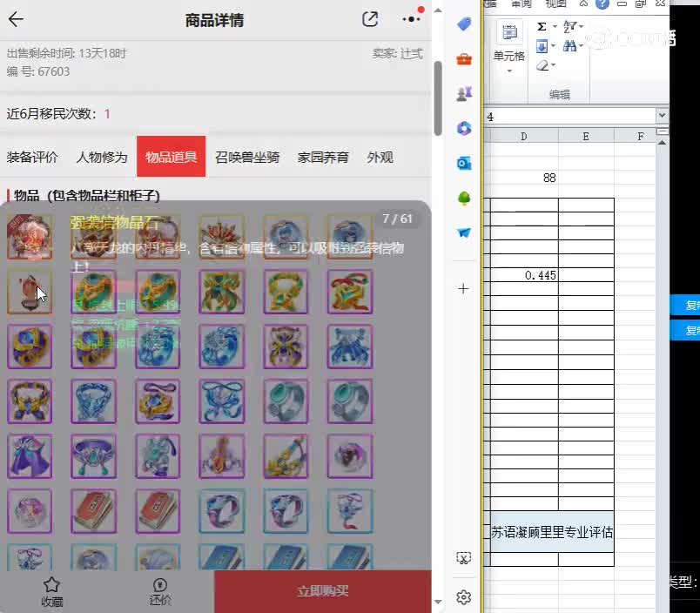Open the 视图 ribbon tab in Excel
700x613 pixels.
point(555,4)
